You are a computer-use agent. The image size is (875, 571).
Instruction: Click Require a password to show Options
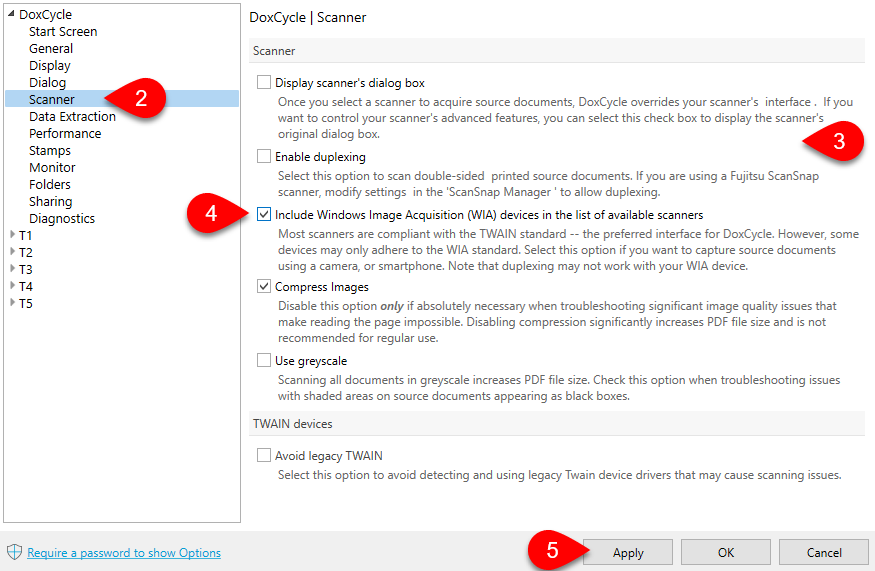coord(124,553)
